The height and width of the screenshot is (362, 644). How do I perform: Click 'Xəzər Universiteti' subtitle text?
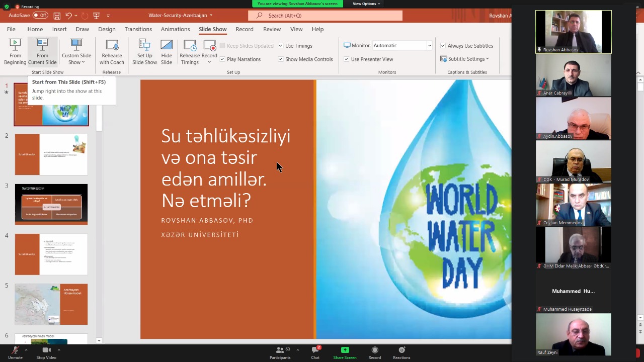coord(200,234)
